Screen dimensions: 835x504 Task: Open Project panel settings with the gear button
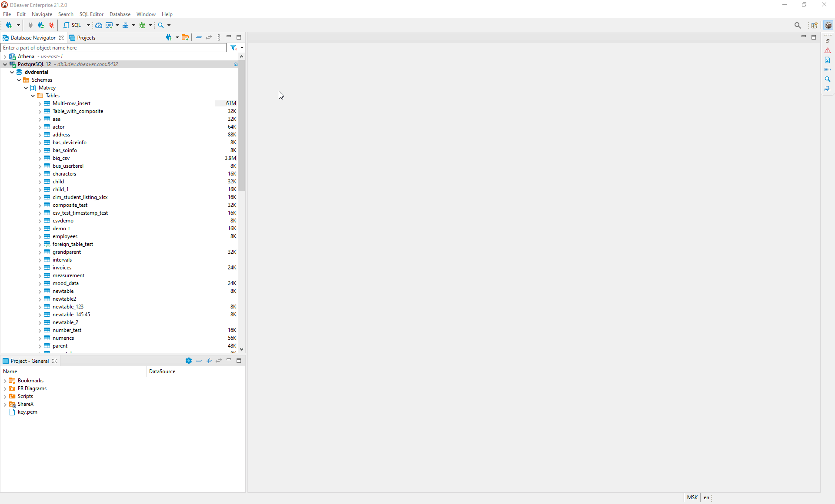[x=189, y=361]
